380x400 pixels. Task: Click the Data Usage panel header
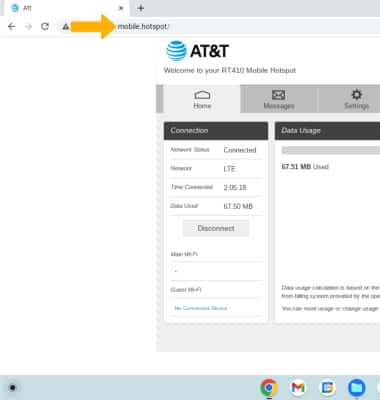point(327,131)
